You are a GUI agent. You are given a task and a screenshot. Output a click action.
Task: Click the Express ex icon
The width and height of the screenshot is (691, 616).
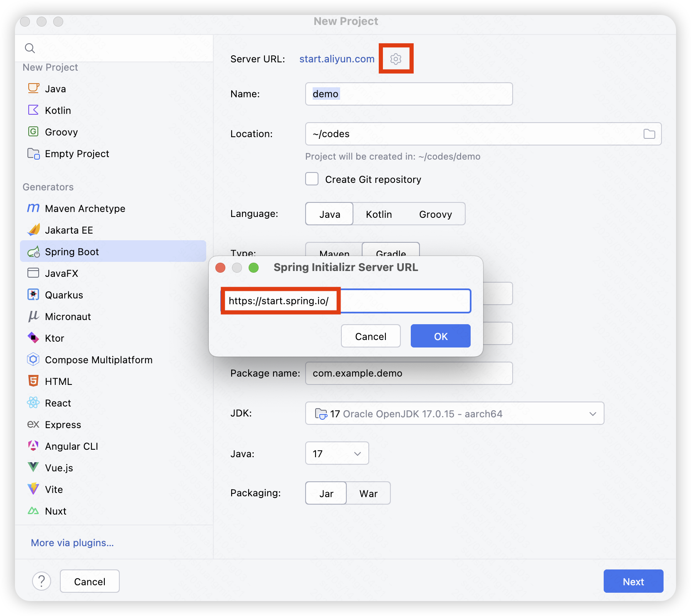point(33,424)
